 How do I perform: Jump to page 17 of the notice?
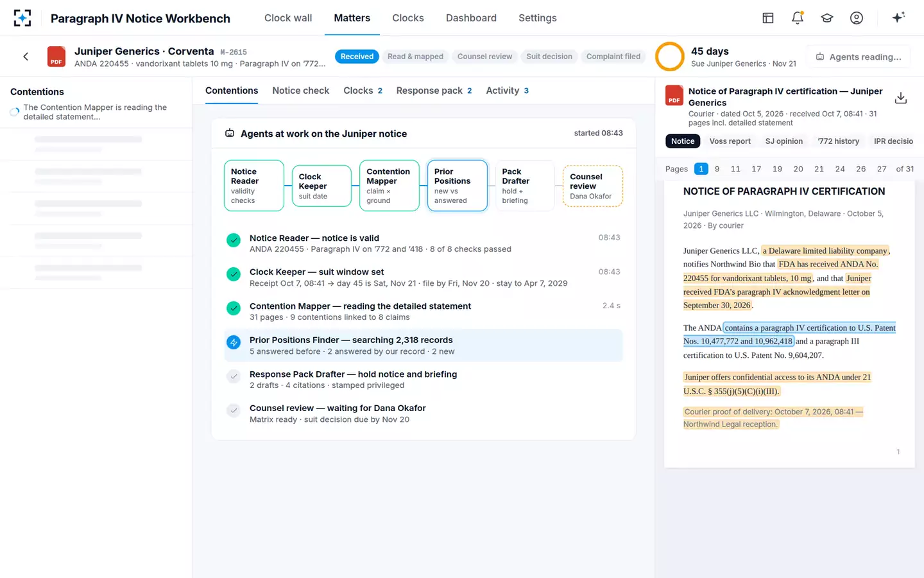pos(757,169)
